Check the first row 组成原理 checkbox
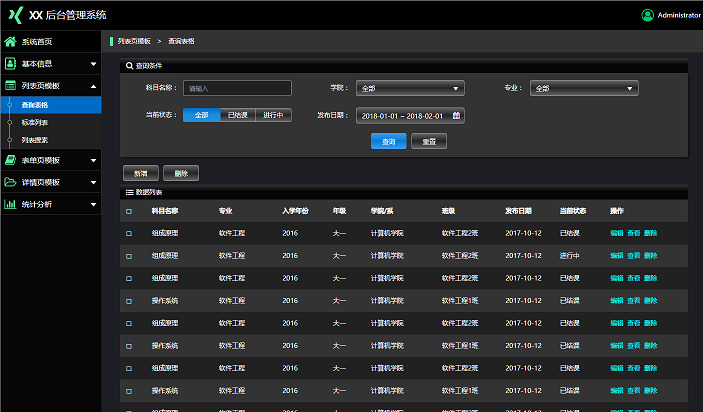 129,234
